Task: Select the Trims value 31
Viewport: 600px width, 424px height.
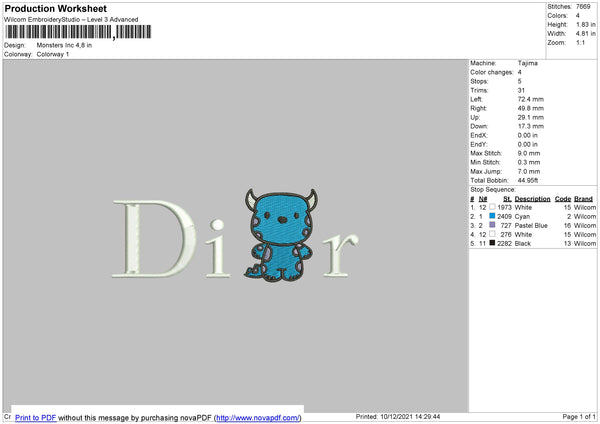Action: pyautogui.click(x=521, y=90)
